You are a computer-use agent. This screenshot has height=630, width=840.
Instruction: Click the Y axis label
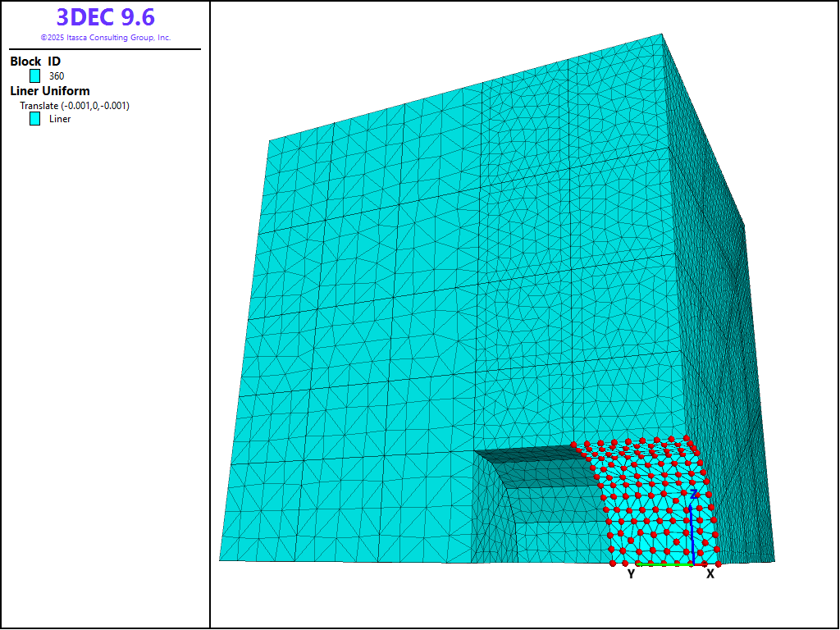pyautogui.click(x=631, y=574)
